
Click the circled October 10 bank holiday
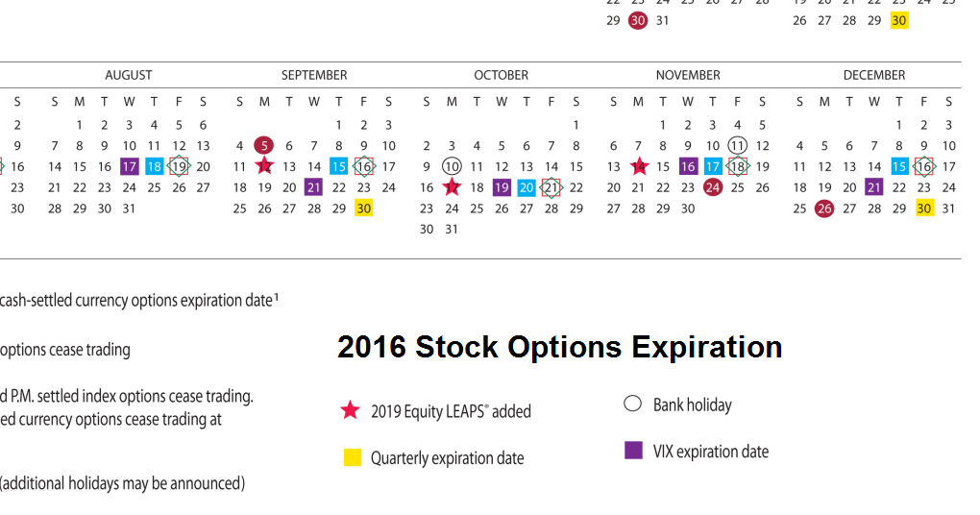pos(452,166)
